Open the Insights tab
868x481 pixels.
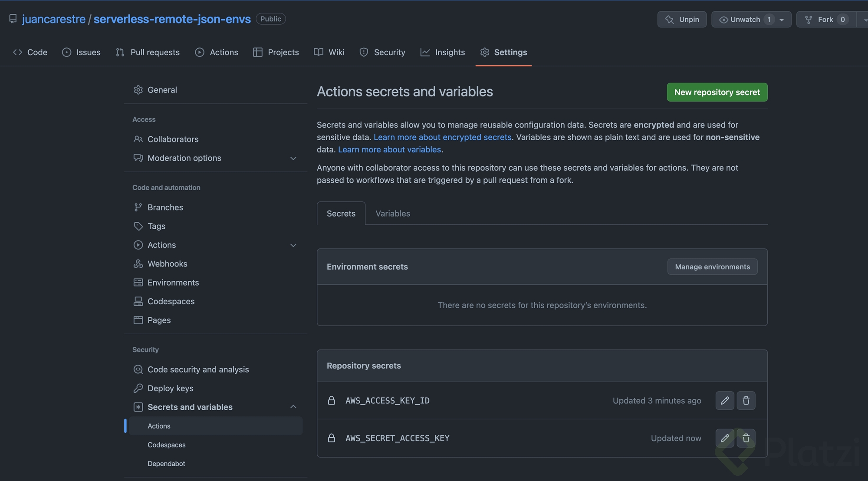tap(443, 52)
